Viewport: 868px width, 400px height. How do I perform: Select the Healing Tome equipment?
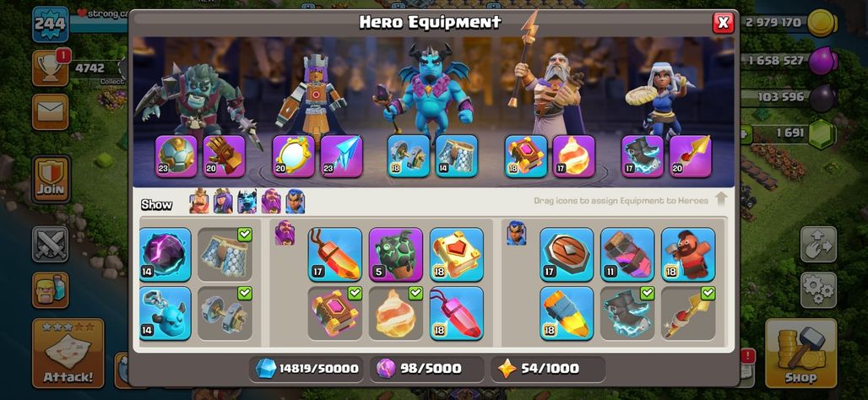pos(457,255)
